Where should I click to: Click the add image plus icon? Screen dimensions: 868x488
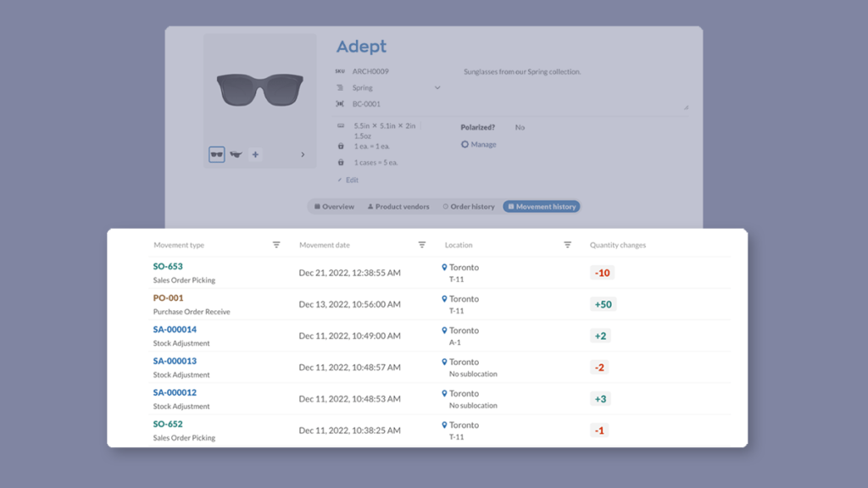click(255, 155)
